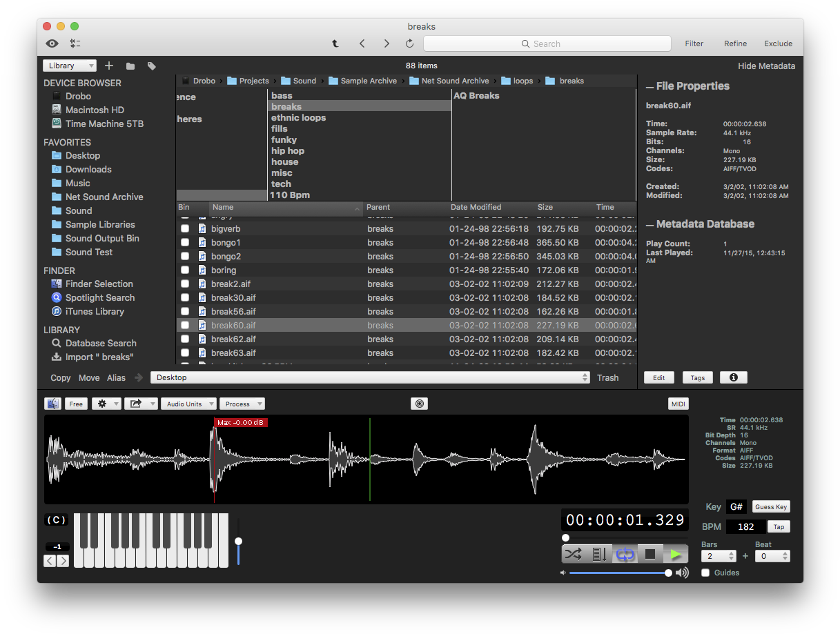Image resolution: width=840 pixels, height=634 pixels.
Task: Enable shuffle playback mode
Action: pyautogui.click(x=574, y=553)
